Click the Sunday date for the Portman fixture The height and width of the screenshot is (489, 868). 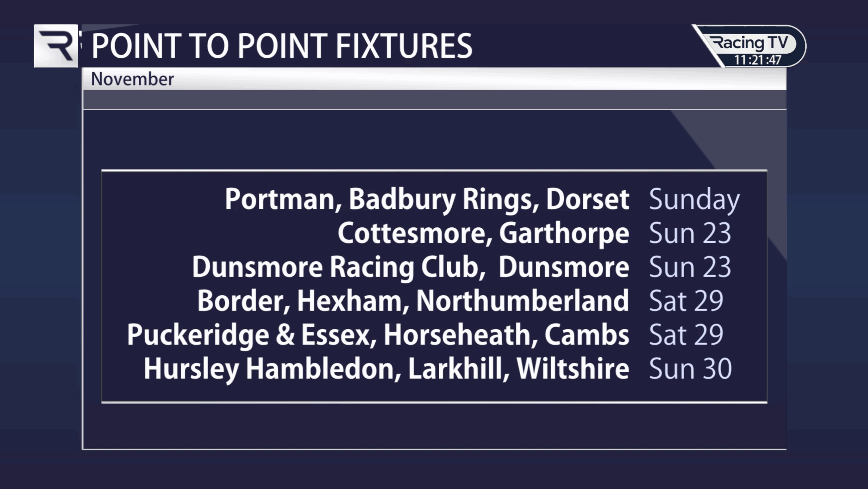(x=694, y=200)
